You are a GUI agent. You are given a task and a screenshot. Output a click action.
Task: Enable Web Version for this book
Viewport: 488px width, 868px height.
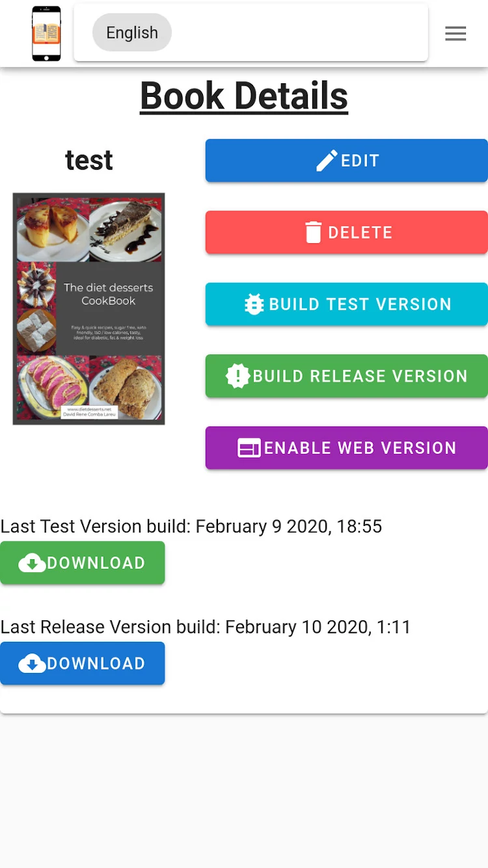tap(347, 448)
